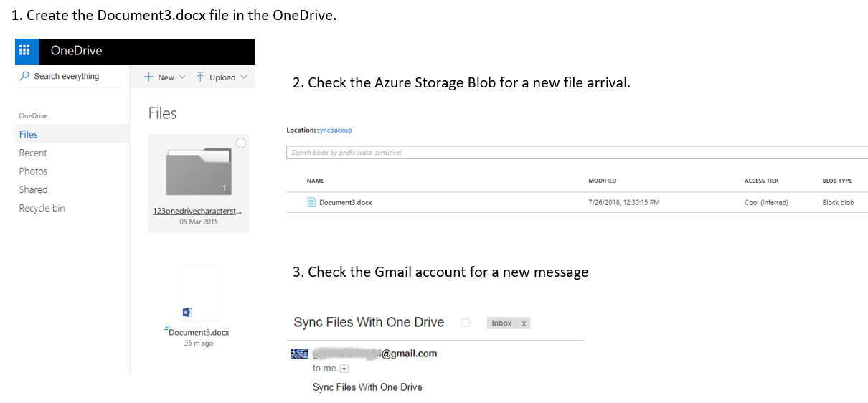Click the search magnifier icon in OneDrive
This screenshot has width=868, height=403.
(25, 76)
